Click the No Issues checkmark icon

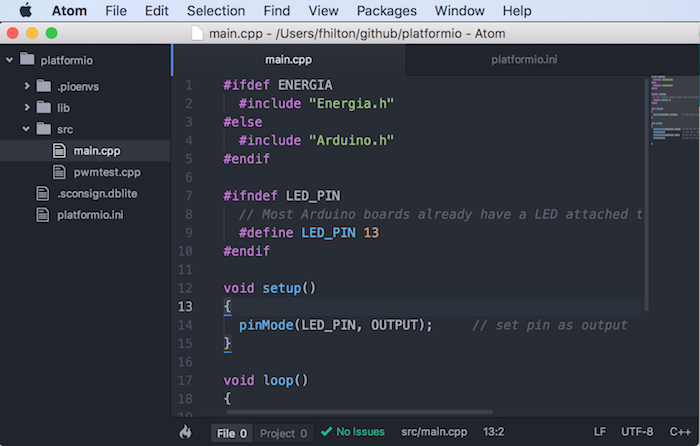(x=326, y=432)
